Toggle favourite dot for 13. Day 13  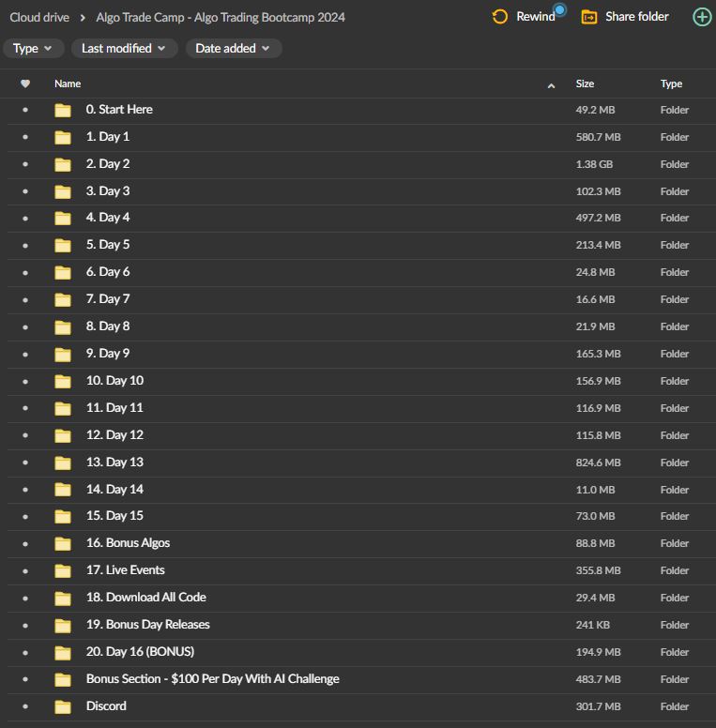[x=25, y=463]
